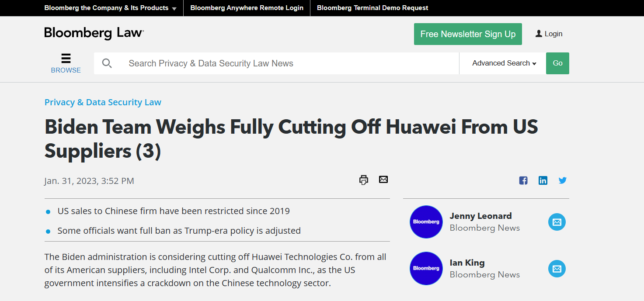
Task: Open Advanced Search dropdown
Action: pyautogui.click(x=504, y=63)
